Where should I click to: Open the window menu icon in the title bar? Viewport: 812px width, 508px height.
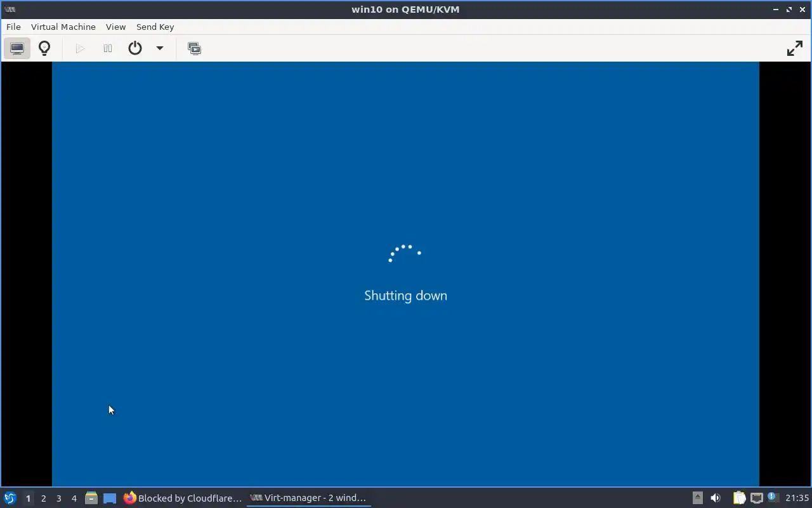click(10, 9)
